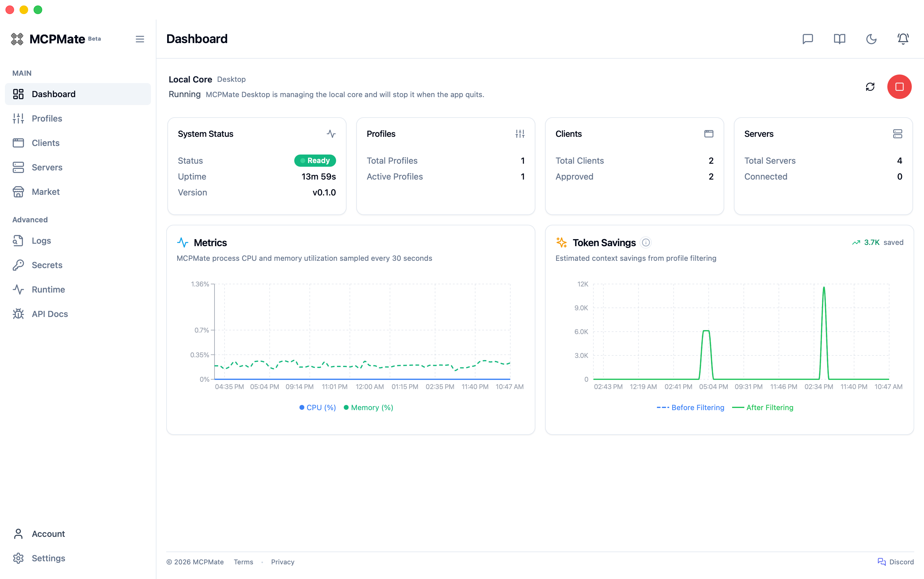Open documentation via the book icon
Viewport: 924px width, 579px height.
pos(839,39)
